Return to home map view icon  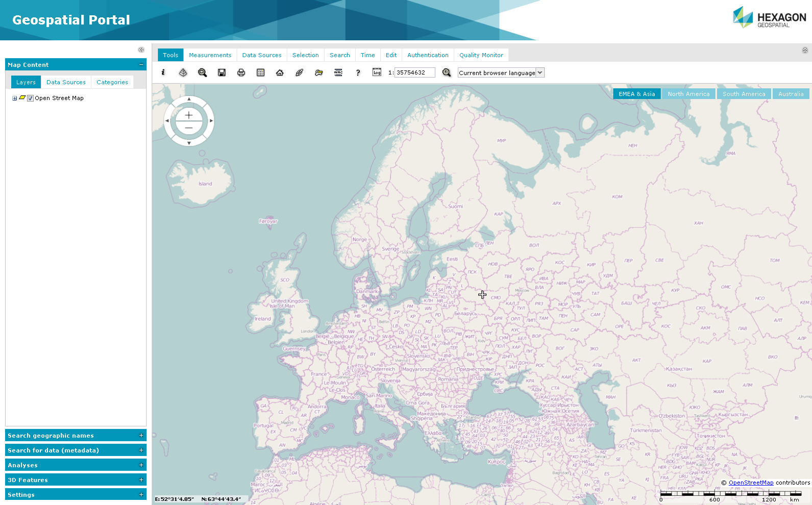280,72
